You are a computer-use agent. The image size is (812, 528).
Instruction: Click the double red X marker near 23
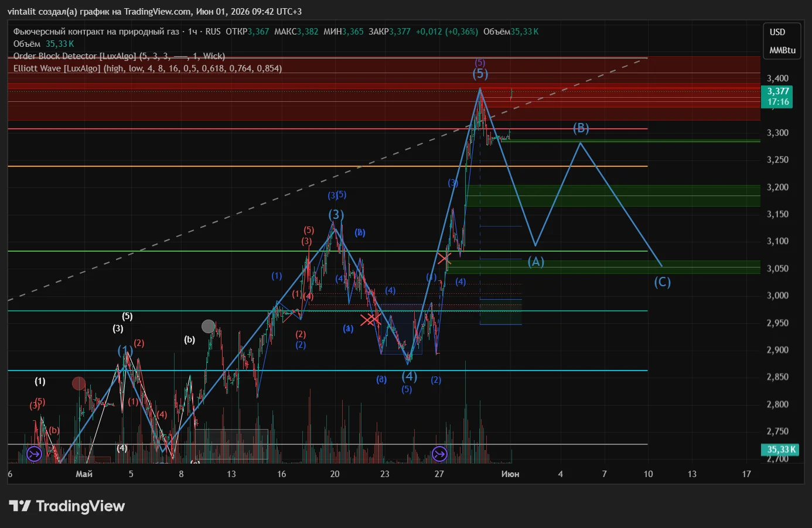point(371,320)
